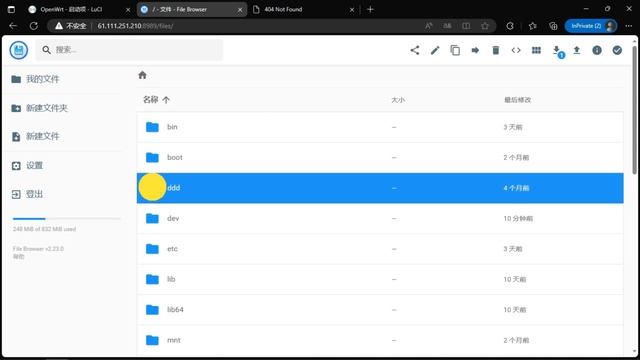Select the dev folder row
Screen dimensions: 640x360
380,218
